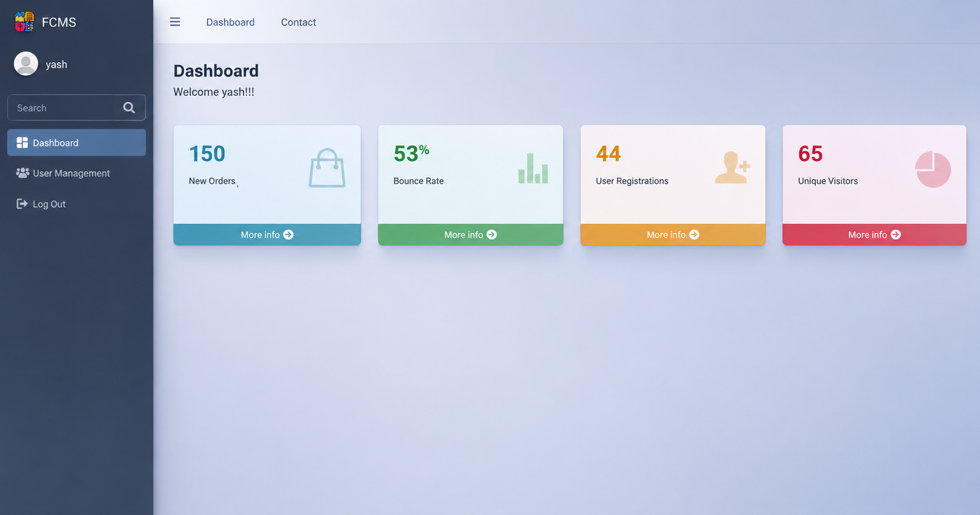Click the Bounce Rate label

tap(419, 181)
